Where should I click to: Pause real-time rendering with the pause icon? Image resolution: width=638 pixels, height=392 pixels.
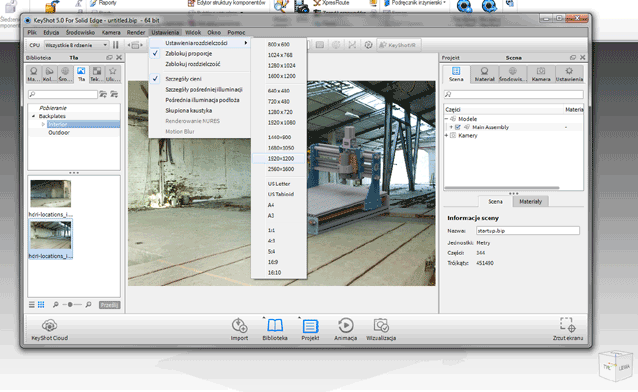[x=116, y=45]
